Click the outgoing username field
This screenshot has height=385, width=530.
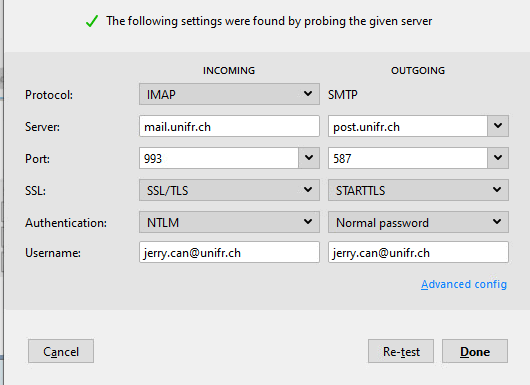click(418, 252)
